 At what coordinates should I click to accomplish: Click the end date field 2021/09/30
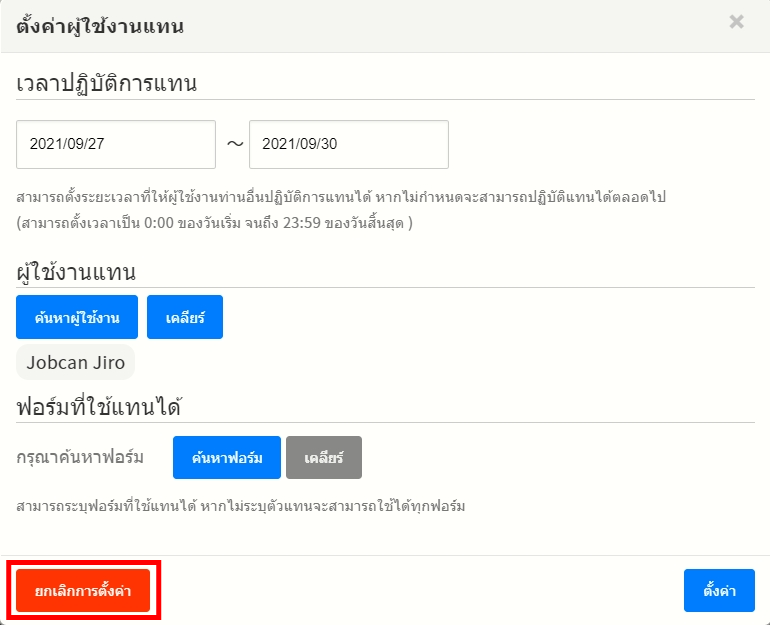(348, 144)
